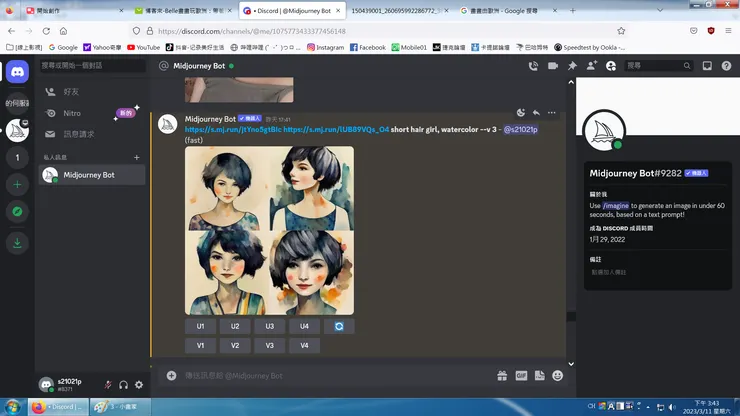Open the sticker picker

coord(539,376)
